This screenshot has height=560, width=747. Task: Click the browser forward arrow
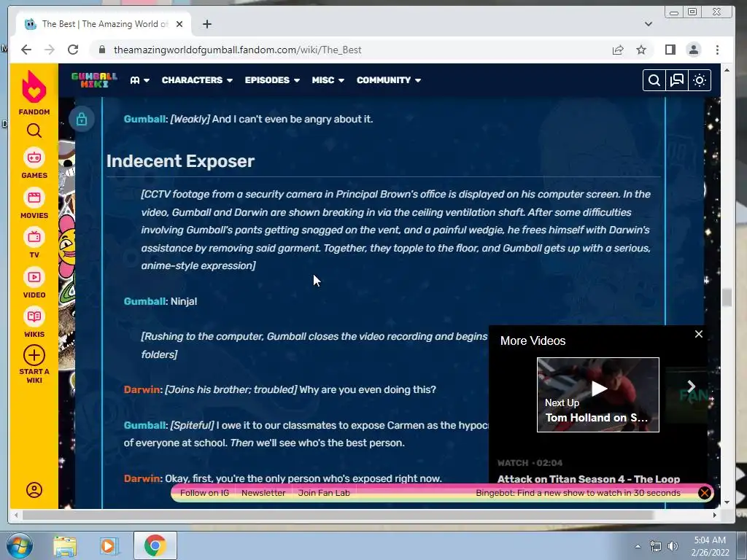[50, 50]
